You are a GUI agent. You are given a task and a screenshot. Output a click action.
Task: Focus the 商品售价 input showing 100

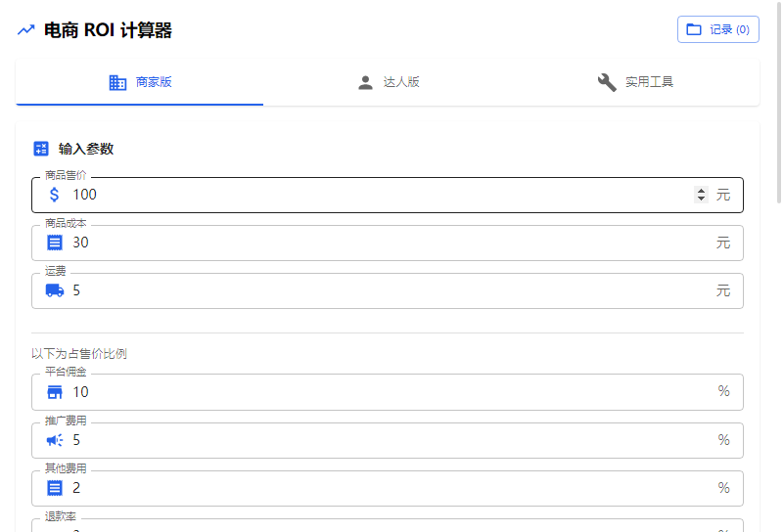click(x=372, y=195)
